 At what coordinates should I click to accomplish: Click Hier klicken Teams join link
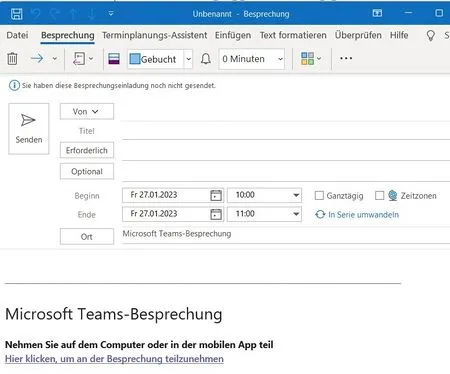pos(114,359)
